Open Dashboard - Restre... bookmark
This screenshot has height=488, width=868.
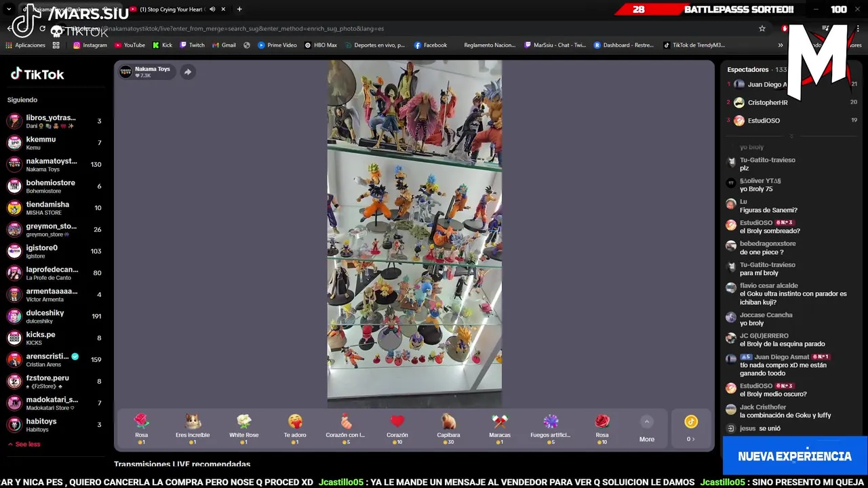pos(624,45)
